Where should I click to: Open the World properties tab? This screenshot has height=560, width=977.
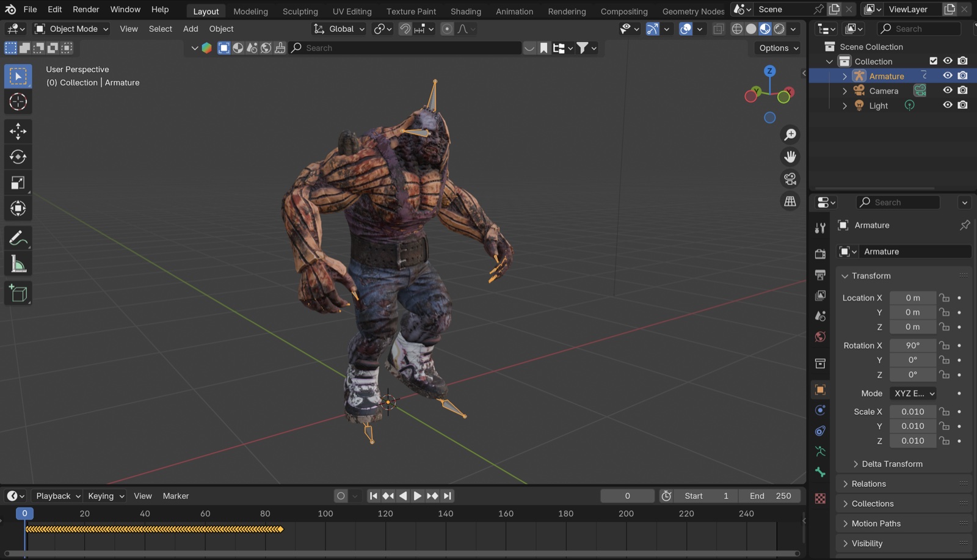point(820,336)
